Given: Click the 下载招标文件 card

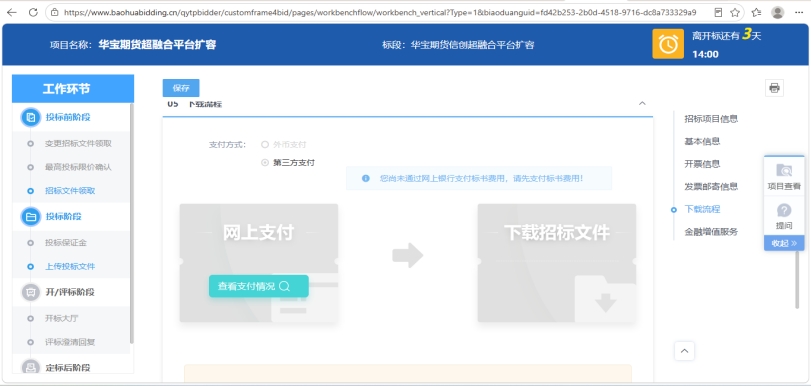Looking at the screenshot, I should [557, 263].
